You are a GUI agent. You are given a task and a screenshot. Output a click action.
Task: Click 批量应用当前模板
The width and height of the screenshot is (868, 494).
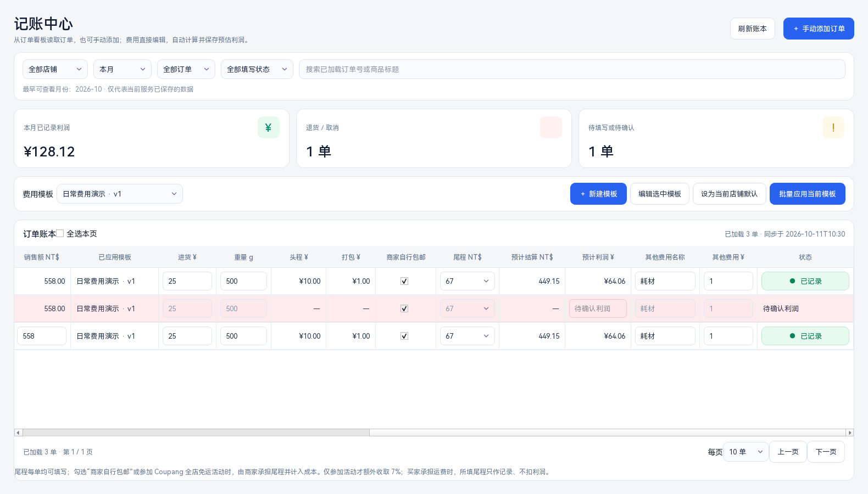[x=808, y=194]
